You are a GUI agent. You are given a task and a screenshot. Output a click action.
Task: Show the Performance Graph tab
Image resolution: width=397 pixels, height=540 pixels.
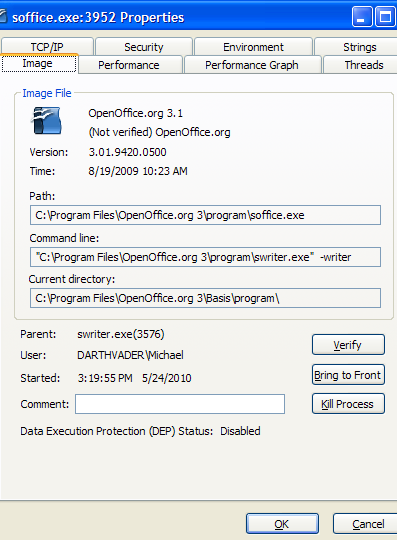click(x=252, y=65)
